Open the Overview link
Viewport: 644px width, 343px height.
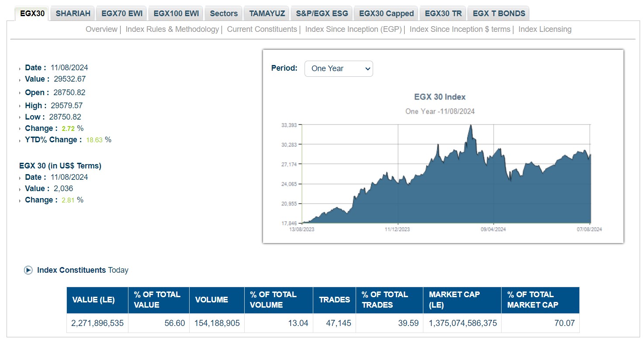[x=101, y=29]
